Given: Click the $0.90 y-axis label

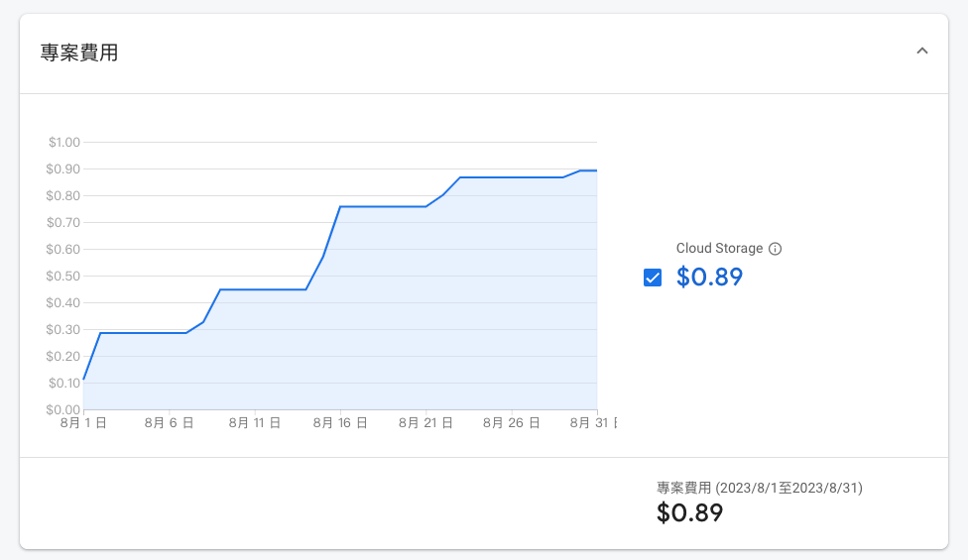Looking at the screenshot, I should click(x=64, y=168).
